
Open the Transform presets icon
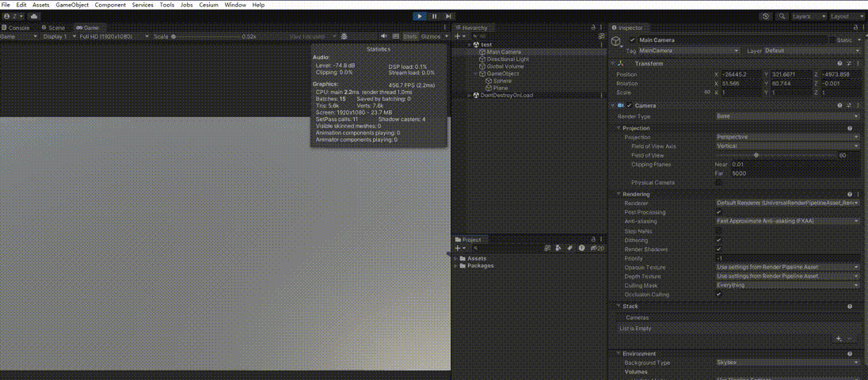(x=849, y=63)
